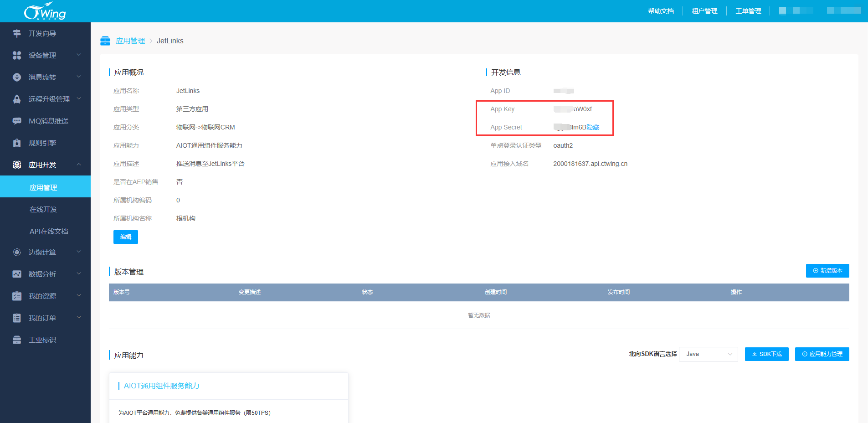Open the 北向SDK语言选择 Java dropdown
Image resolution: width=868 pixels, height=423 pixels.
tap(708, 354)
